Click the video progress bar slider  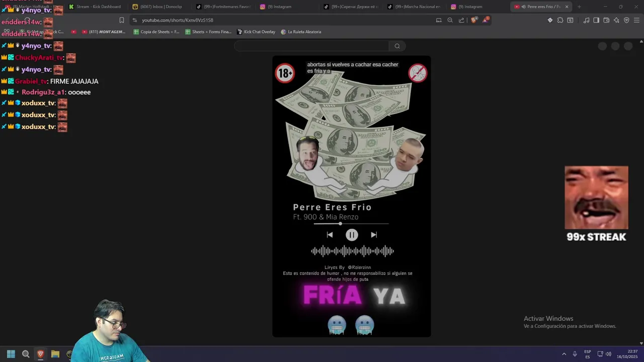pyautogui.click(x=351, y=223)
